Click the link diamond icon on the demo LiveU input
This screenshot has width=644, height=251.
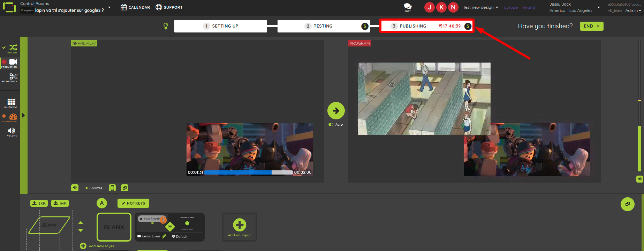pos(170,227)
